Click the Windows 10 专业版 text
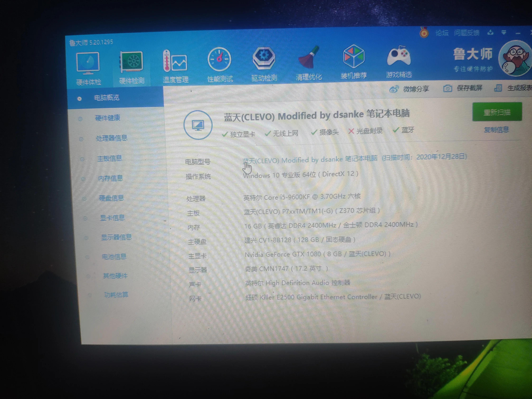The image size is (532, 399). tap(301, 174)
